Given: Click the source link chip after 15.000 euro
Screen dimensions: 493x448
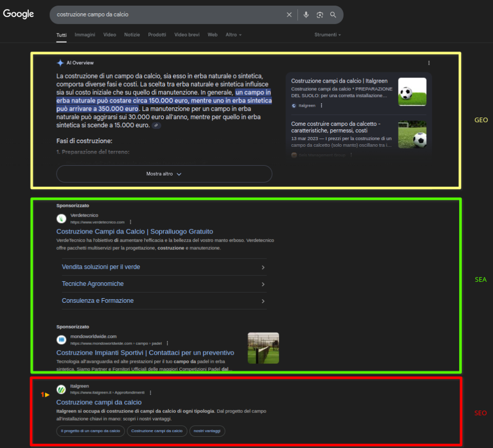Looking at the screenshot, I should pyautogui.click(x=156, y=125).
